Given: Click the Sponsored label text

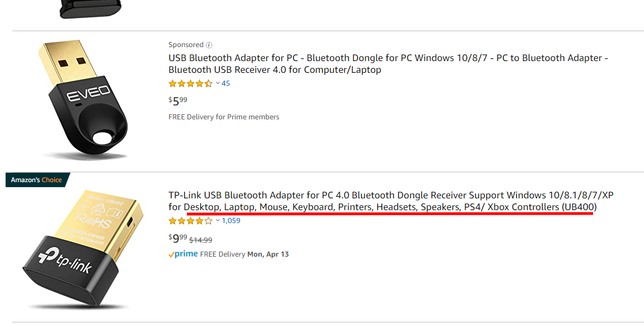Looking at the screenshot, I should (x=186, y=45).
